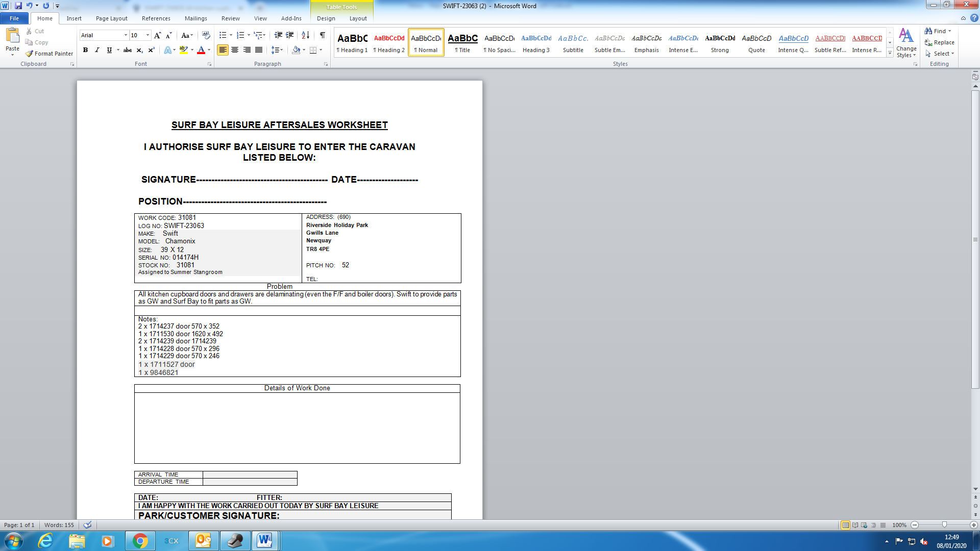
Task: Click the Sort A-Z icon
Action: click(x=305, y=35)
